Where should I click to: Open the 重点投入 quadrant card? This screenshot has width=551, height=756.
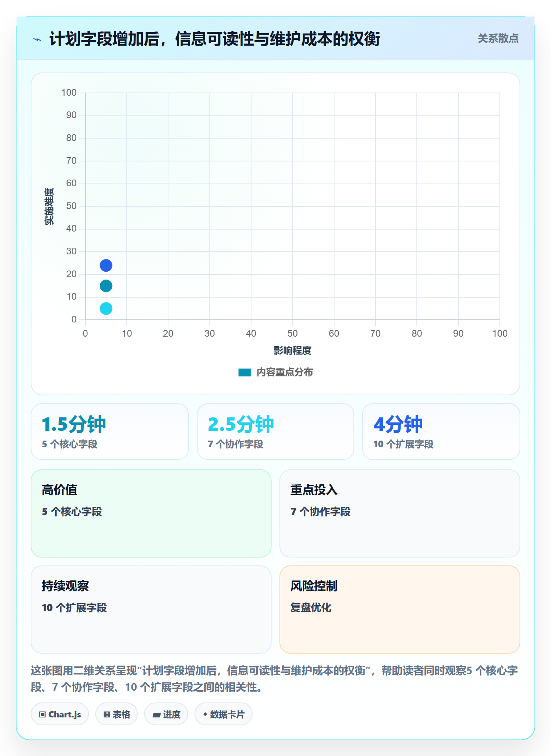[x=400, y=513]
